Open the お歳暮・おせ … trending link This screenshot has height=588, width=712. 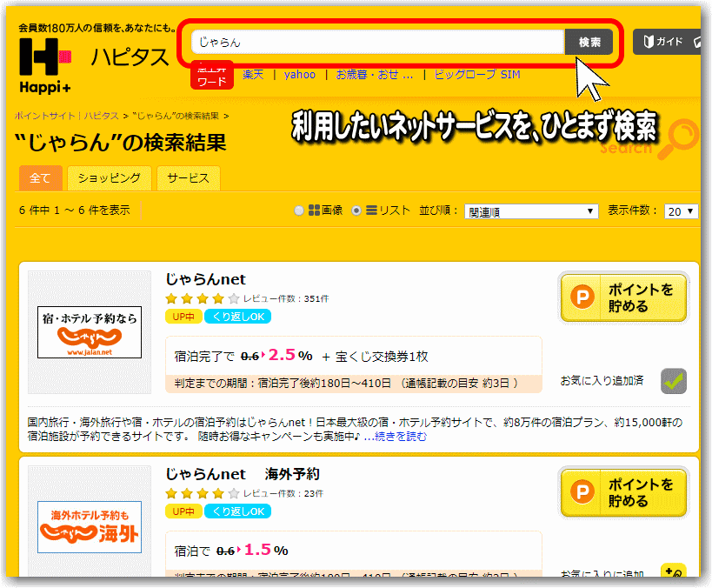[375, 75]
